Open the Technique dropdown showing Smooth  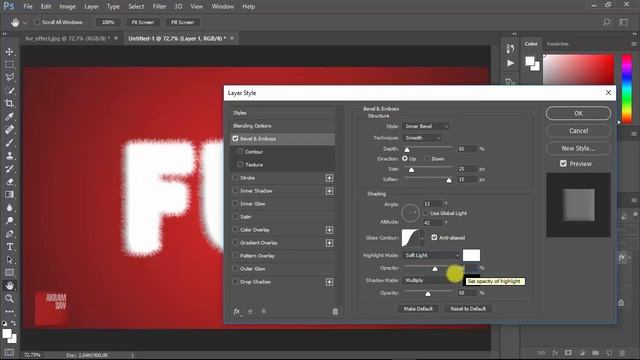tap(422, 138)
